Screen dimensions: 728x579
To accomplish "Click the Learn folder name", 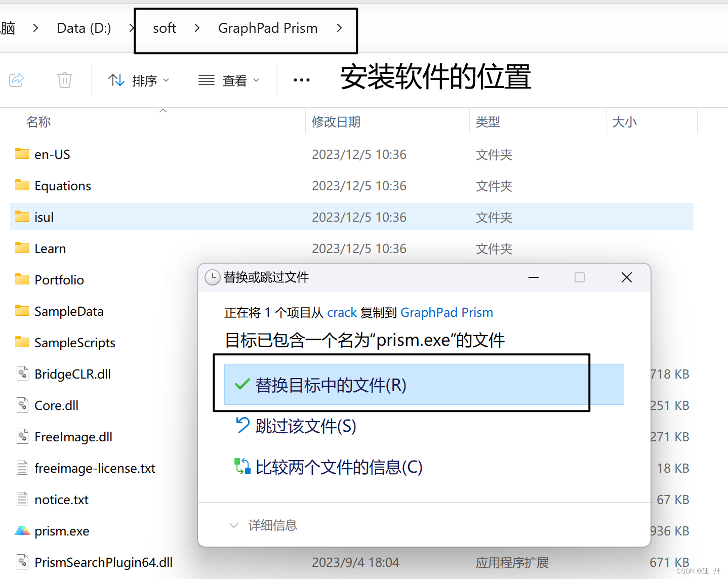I will point(50,249).
